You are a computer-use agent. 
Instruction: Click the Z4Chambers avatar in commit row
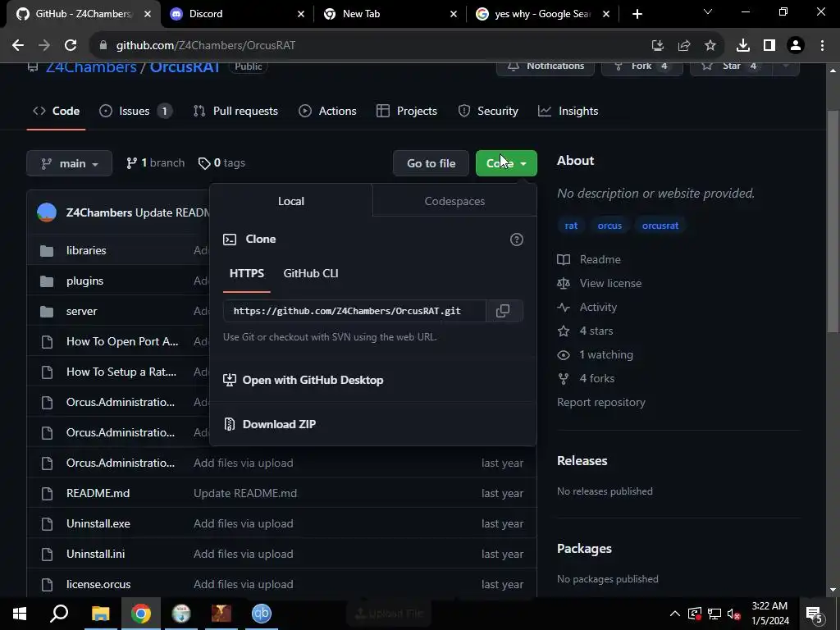[47, 212]
